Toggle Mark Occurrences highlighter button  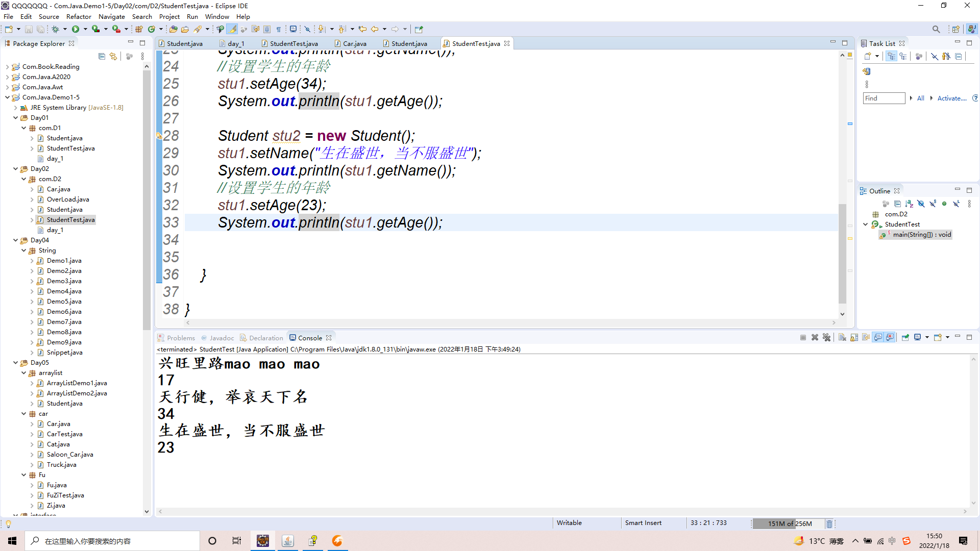pos(232,29)
